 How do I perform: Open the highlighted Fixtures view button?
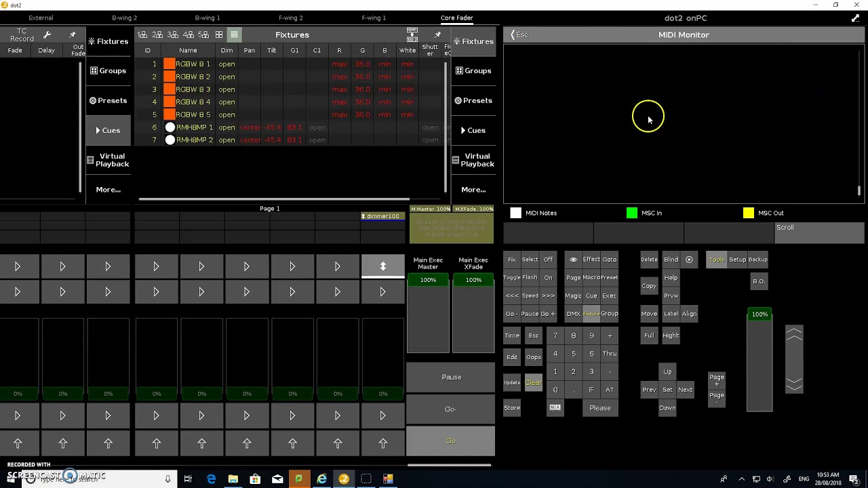tap(473, 41)
